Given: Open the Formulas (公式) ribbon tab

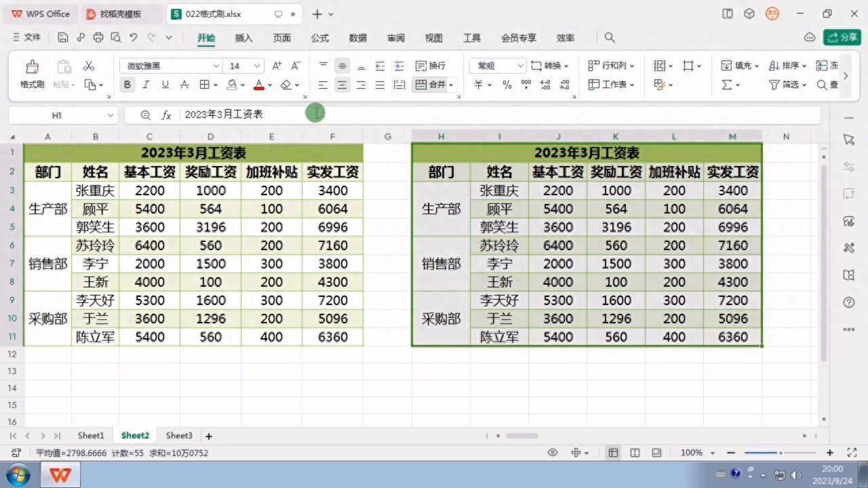Looking at the screenshot, I should (320, 38).
